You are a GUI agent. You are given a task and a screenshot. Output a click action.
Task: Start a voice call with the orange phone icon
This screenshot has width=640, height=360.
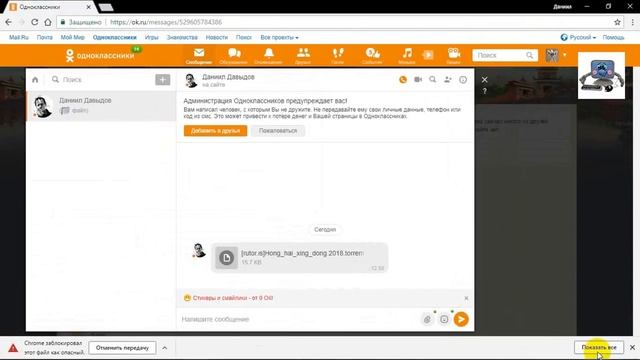coord(403,80)
